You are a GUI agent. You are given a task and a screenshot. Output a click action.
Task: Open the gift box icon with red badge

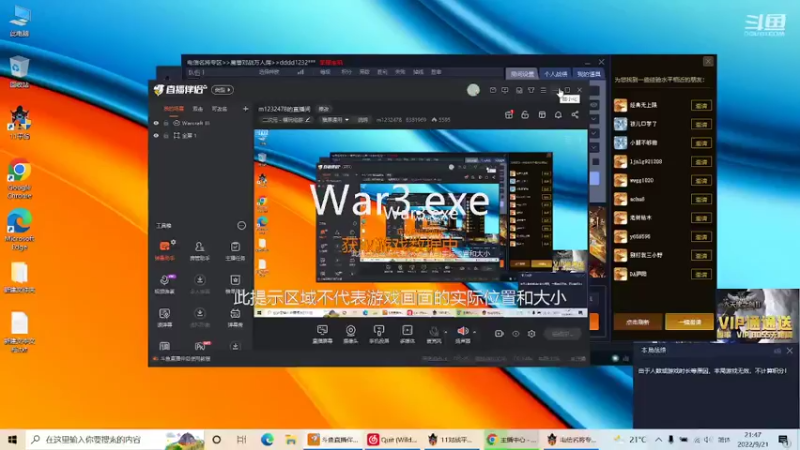pyautogui.click(x=509, y=114)
